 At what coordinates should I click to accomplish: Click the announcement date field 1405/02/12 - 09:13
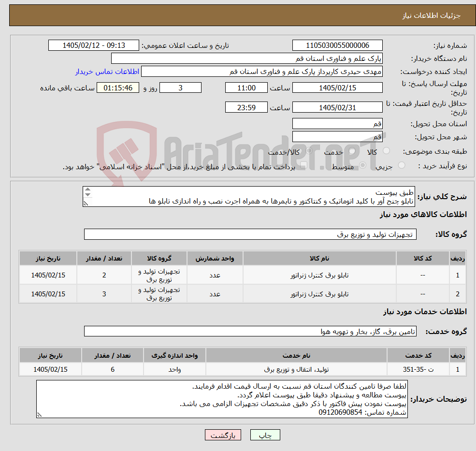pyautogui.click(x=93, y=45)
